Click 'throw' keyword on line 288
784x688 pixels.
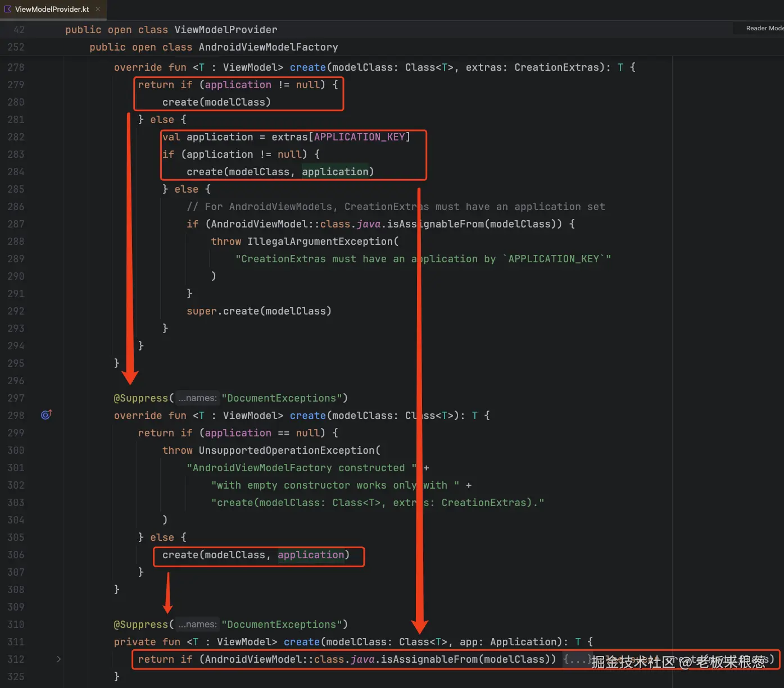pos(226,242)
